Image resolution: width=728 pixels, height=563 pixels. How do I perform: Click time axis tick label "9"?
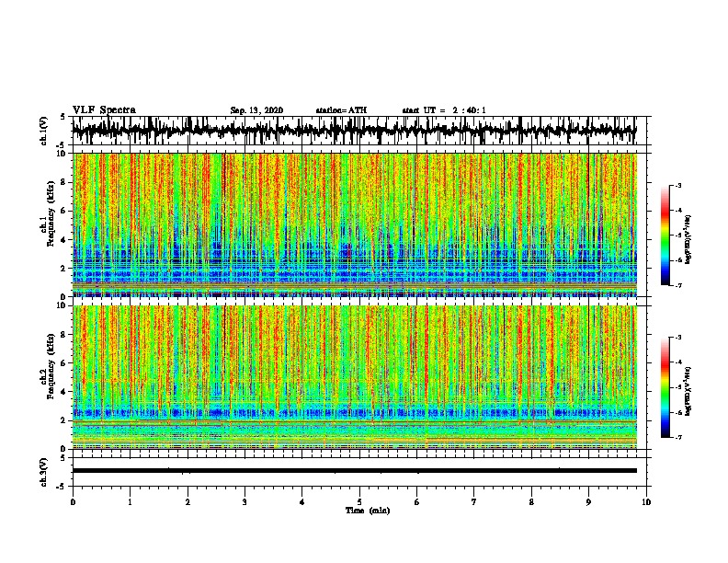click(588, 502)
